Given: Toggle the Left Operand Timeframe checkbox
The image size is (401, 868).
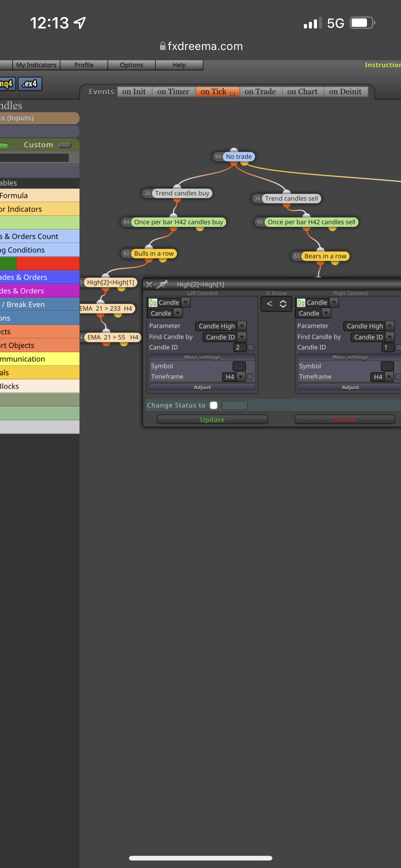Looking at the screenshot, I should [250, 377].
